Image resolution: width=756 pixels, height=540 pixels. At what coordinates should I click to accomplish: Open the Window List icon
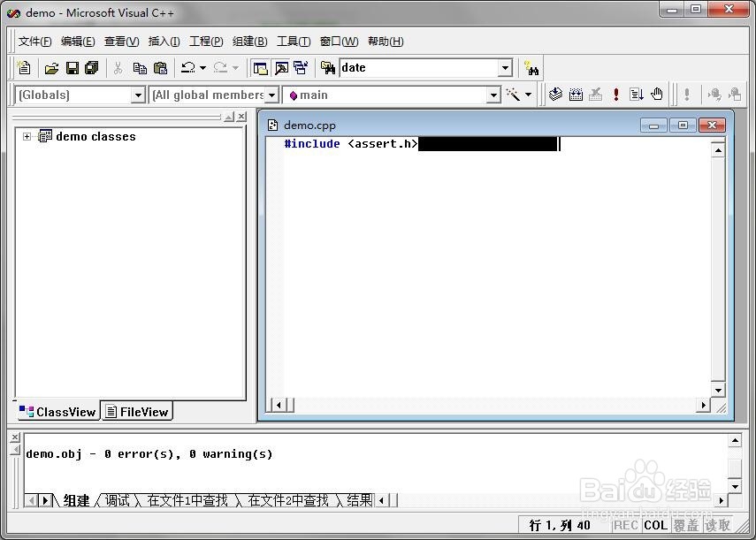(301, 68)
